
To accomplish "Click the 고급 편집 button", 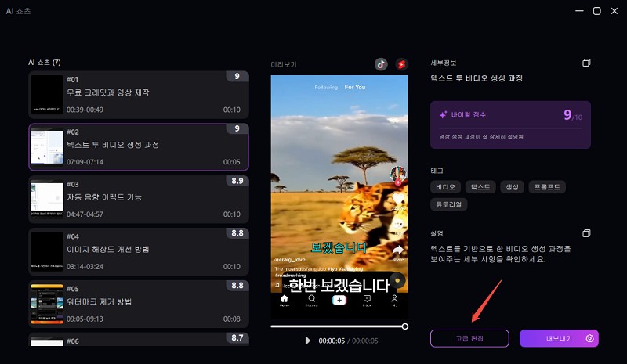I will click(x=469, y=338).
